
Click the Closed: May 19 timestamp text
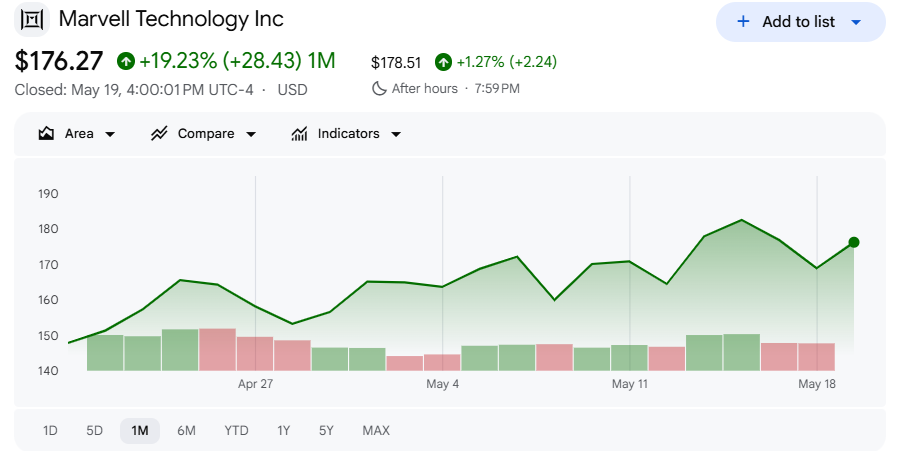coord(134,90)
